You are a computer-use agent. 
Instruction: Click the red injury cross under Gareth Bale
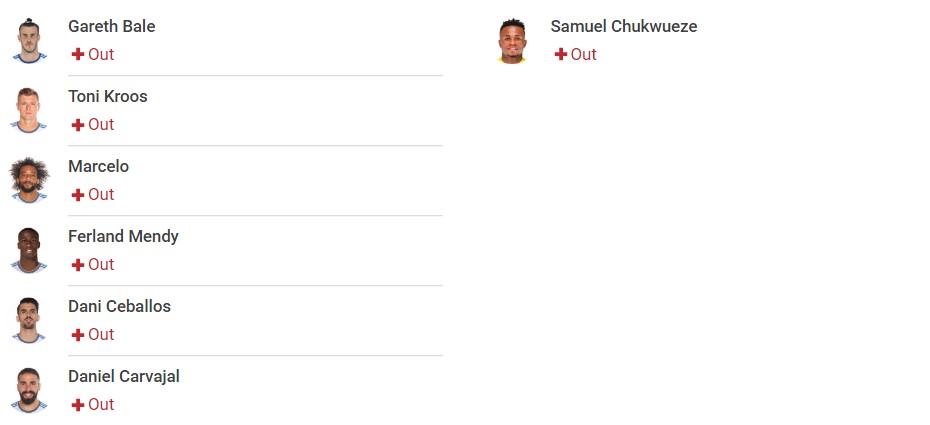(78, 55)
